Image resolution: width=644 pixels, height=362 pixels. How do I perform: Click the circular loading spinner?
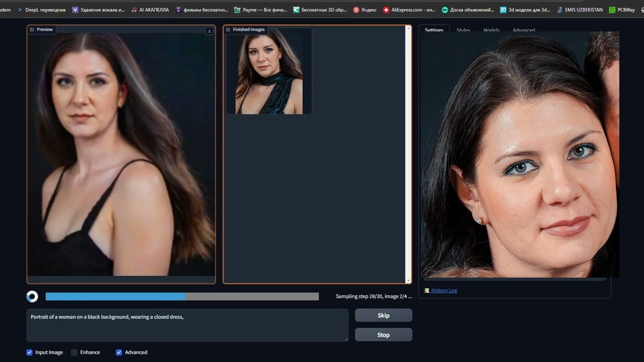point(32,297)
